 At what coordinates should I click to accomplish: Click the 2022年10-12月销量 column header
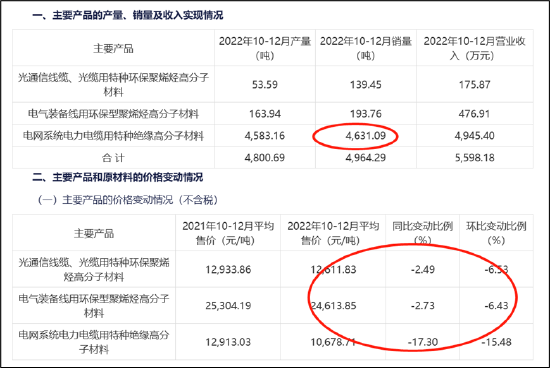pyautogui.click(x=365, y=48)
